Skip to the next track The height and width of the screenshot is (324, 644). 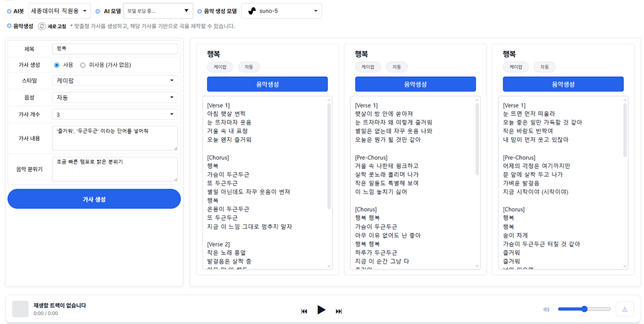tap(339, 311)
